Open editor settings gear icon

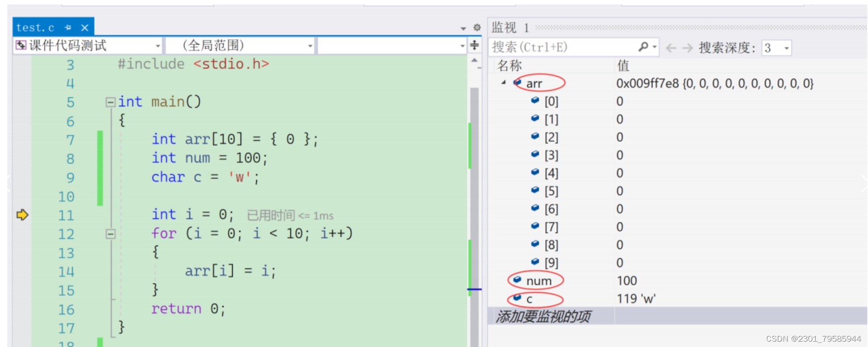tap(477, 28)
